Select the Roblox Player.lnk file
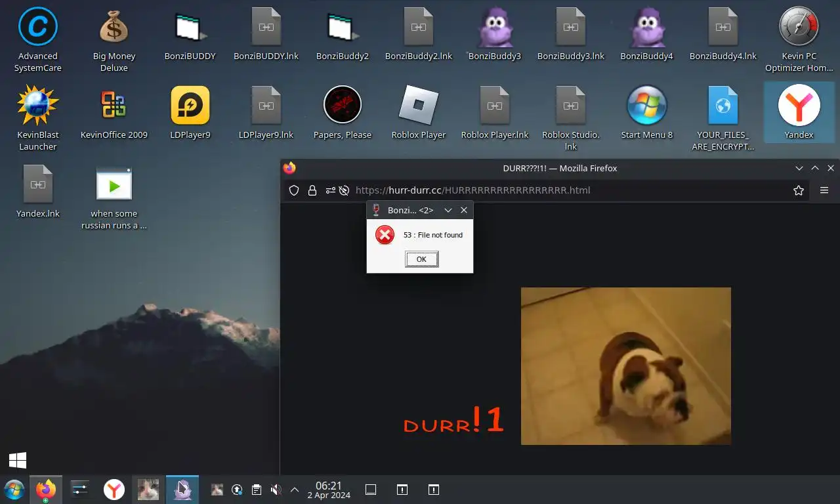 tap(495, 113)
